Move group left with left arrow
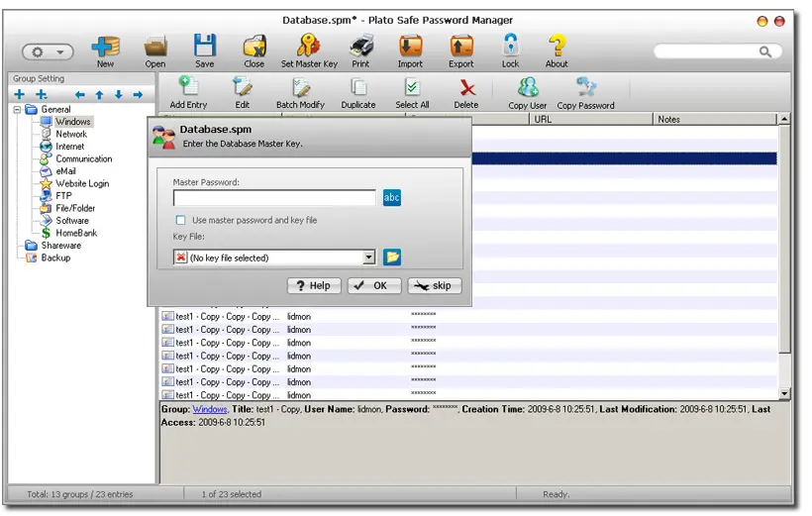The height and width of the screenshot is (516, 812). point(80,95)
